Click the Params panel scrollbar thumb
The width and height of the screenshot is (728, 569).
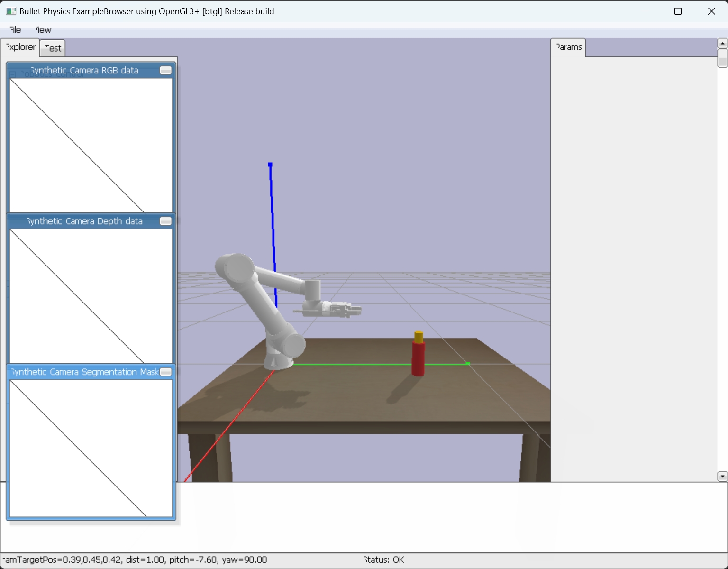[x=722, y=58]
